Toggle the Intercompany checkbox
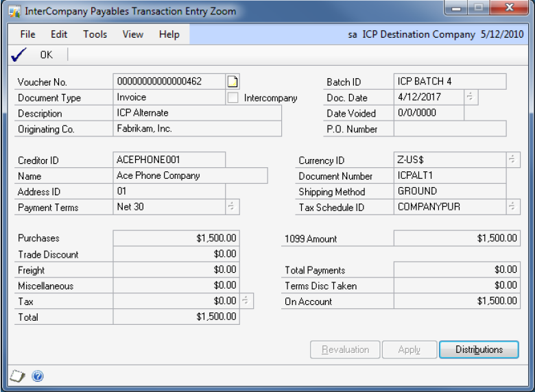Screen dimensions: 535x392 (x=234, y=97)
